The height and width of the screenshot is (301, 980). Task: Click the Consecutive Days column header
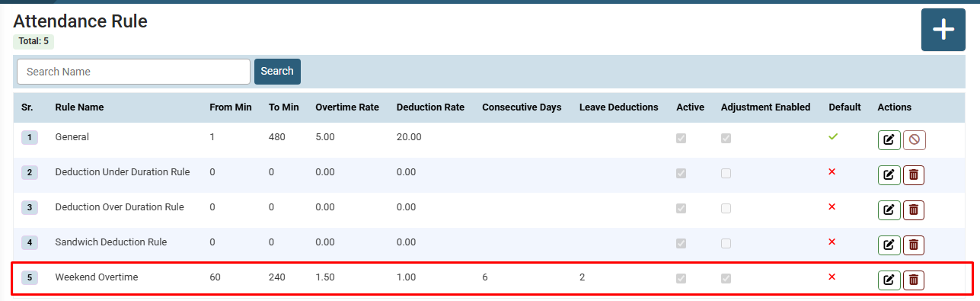[x=522, y=107]
